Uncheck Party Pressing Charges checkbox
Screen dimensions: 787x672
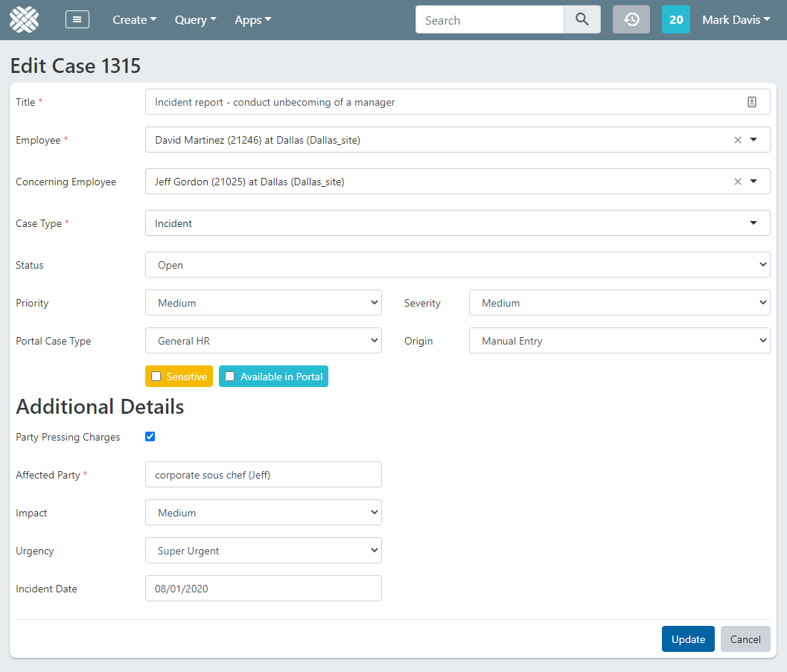pos(150,437)
